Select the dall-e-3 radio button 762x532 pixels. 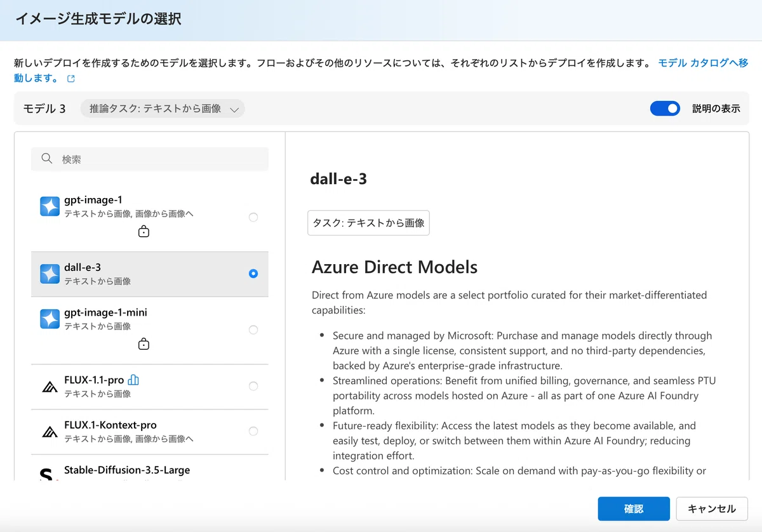tap(253, 274)
